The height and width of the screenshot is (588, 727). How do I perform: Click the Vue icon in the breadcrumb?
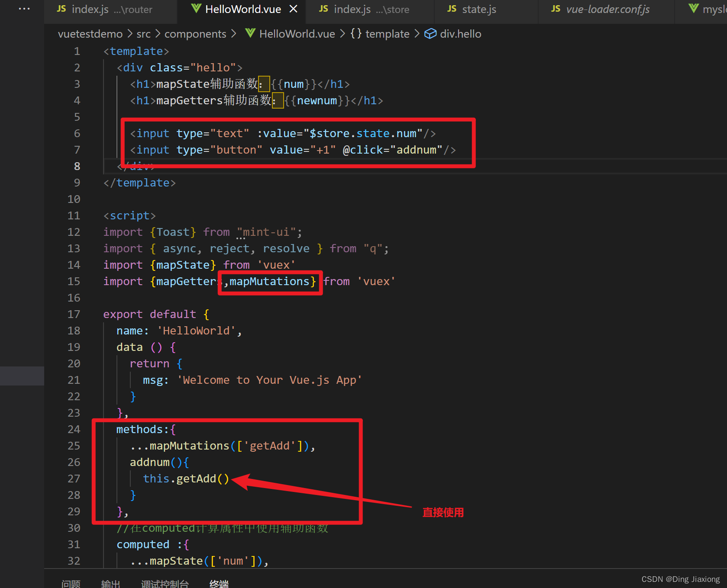click(x=250, y=33)
